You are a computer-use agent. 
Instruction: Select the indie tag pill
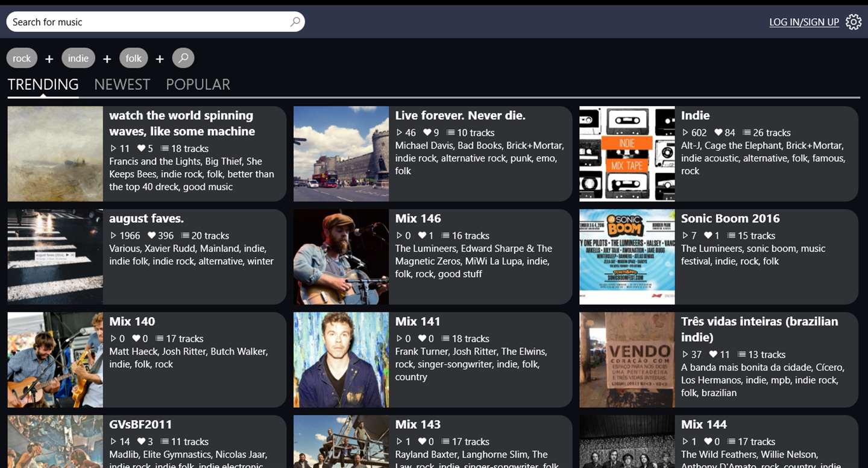[x=78, y=58]
